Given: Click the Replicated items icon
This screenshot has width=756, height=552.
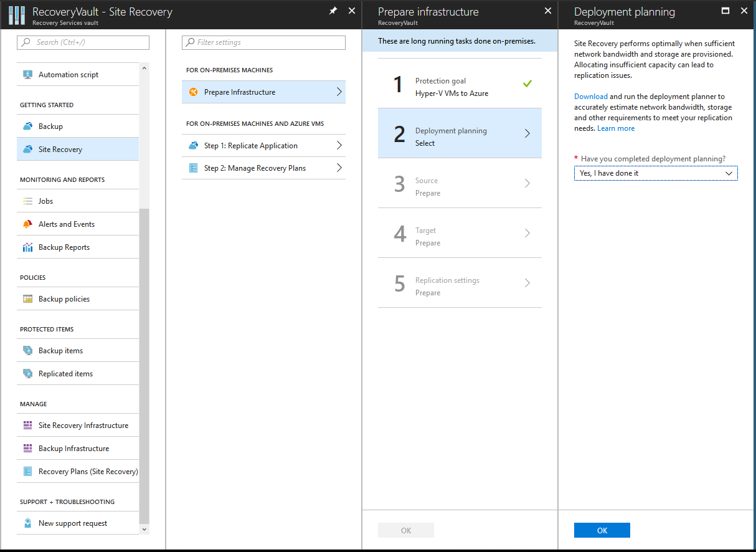Looking at the screenshot, I should 27,374.
